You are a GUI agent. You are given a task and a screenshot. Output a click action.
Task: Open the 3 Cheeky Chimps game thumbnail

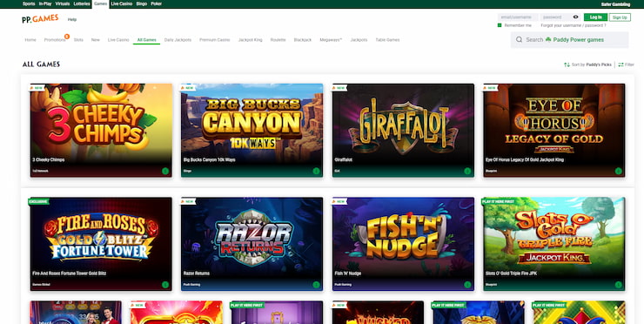101,131
